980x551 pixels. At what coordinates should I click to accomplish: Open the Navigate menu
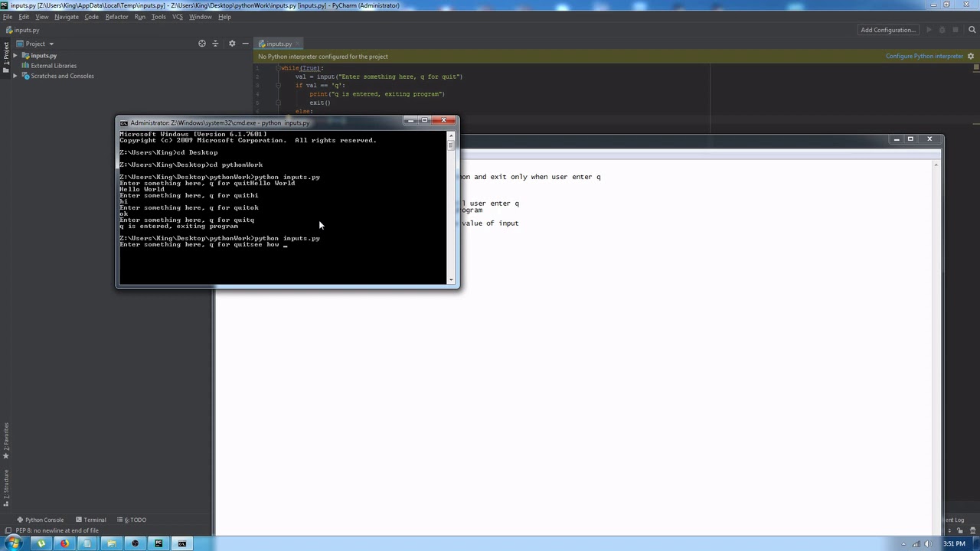coord(67,17)
